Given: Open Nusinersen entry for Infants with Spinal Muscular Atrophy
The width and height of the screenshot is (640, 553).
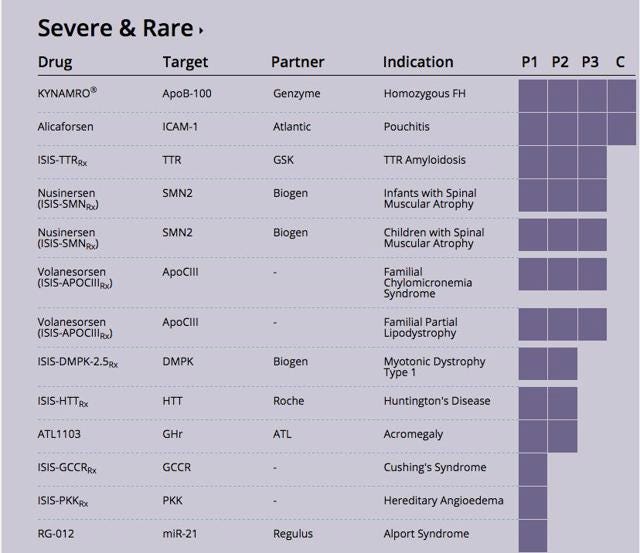Looking at the screenshot, I should (68, 199).
